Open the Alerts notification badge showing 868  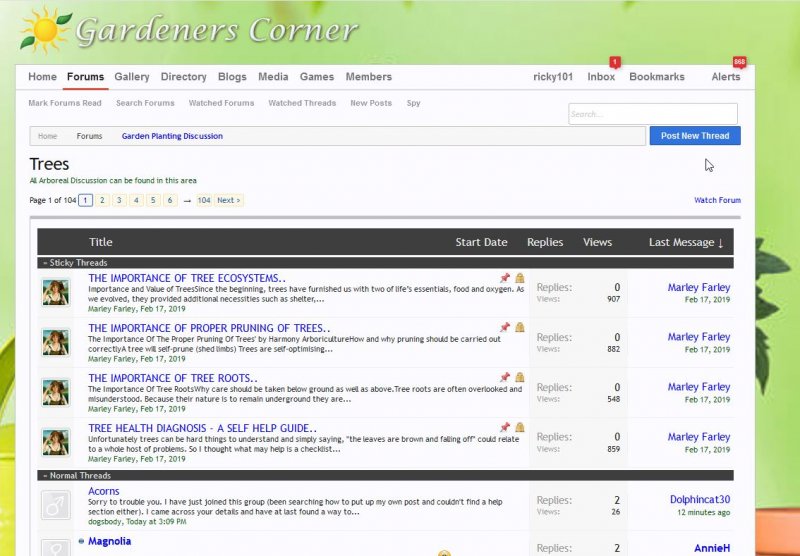[x=740, y=62]
